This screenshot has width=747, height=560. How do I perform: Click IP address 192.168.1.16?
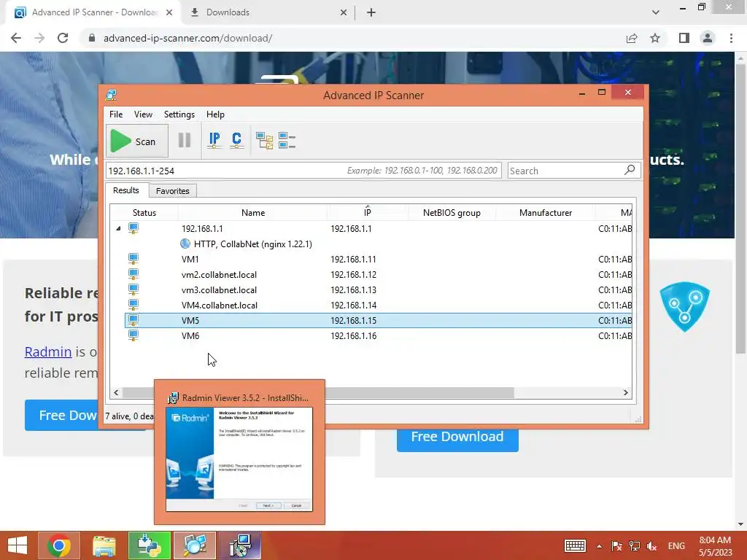[x=354, y=335]
